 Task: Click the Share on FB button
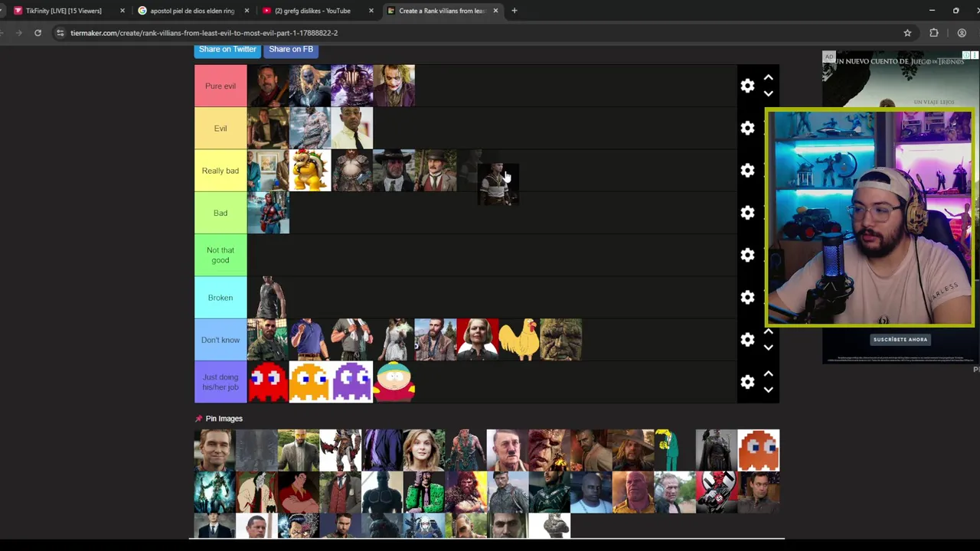click(x=291, y=49)
